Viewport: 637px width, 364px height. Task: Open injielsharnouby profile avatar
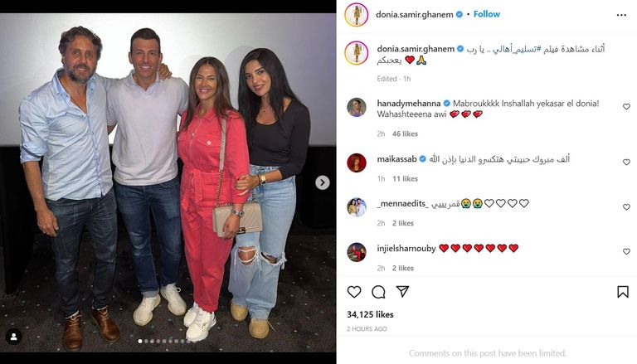357,252
